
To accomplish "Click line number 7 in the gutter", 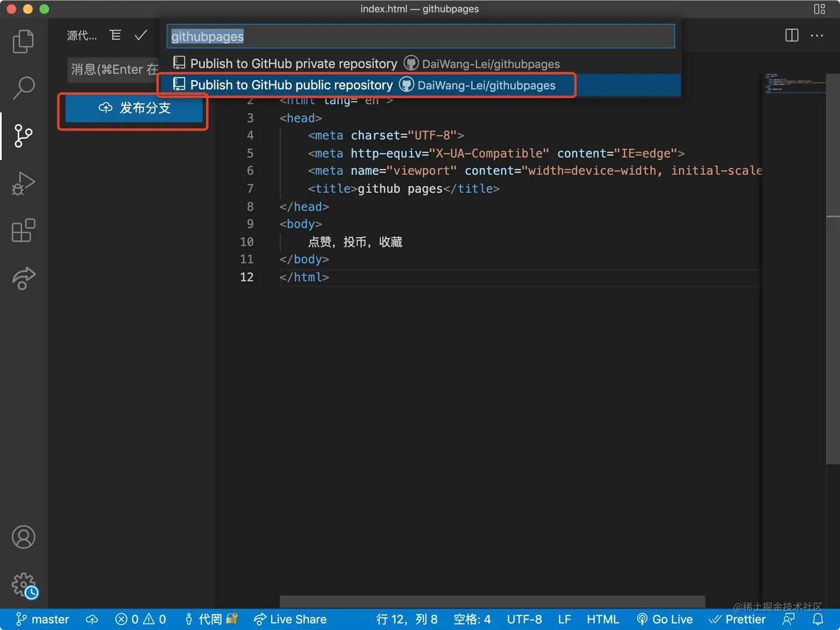I will click(x=250, y=189).
